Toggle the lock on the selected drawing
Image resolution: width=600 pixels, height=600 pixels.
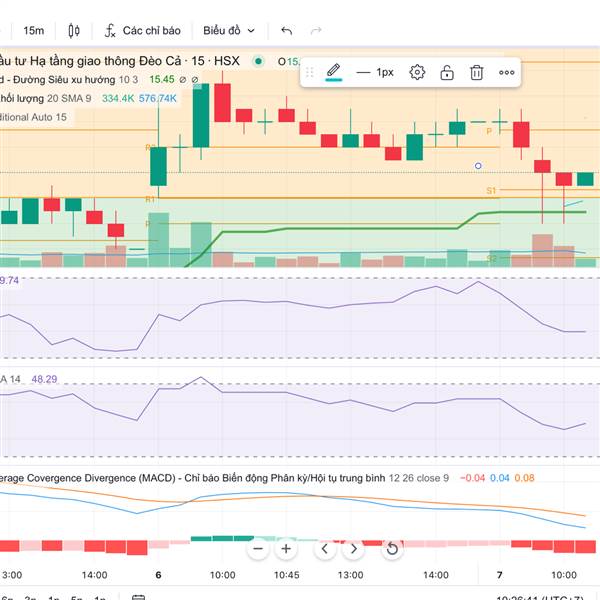tap(447, 72)
